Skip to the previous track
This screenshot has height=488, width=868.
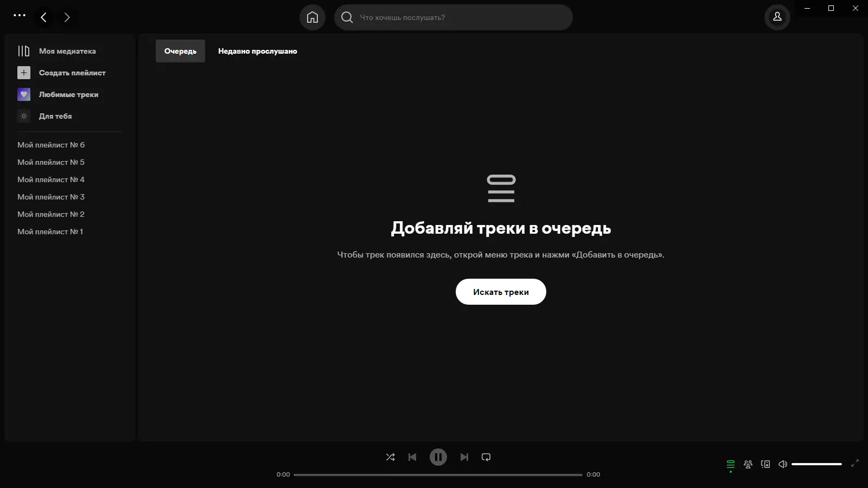(412, 457)
